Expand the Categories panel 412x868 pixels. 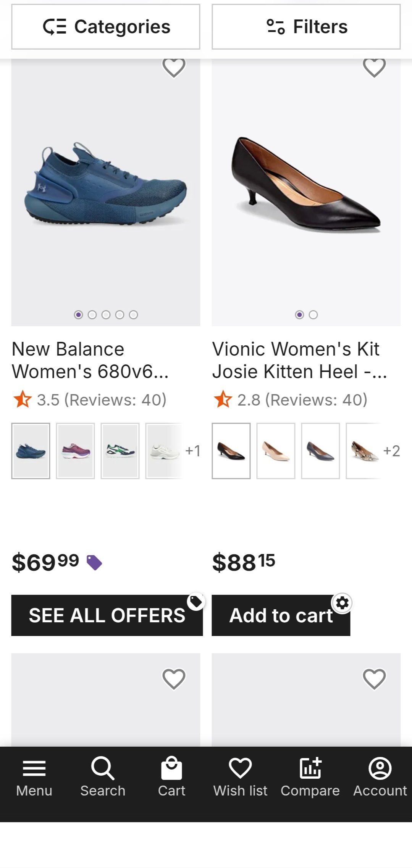[106, 27]
